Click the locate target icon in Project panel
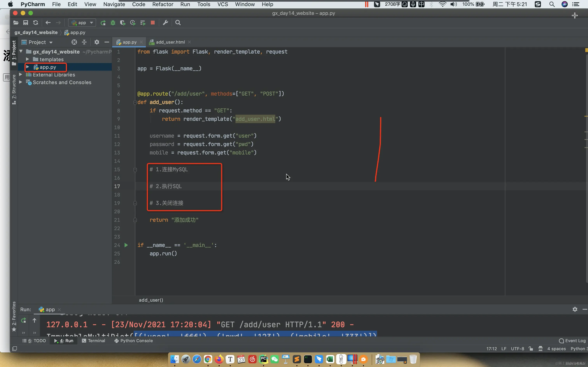 [x=74, y=42]
